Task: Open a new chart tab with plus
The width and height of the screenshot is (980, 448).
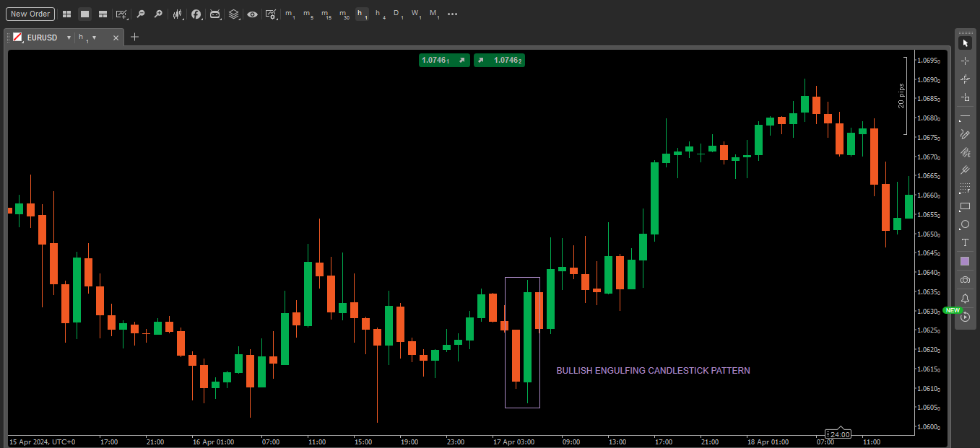Action: tap(134, 37)
